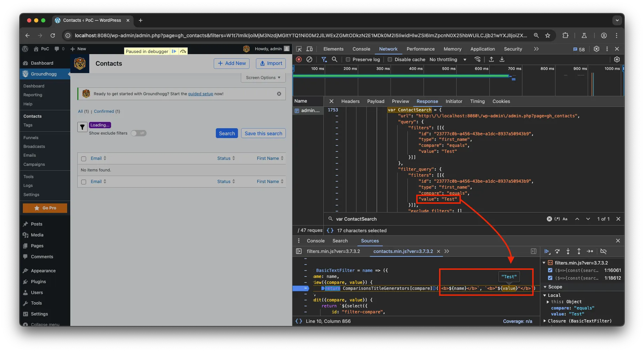
Task: Click the Add New contact button
Action: (x=232, y=63)
